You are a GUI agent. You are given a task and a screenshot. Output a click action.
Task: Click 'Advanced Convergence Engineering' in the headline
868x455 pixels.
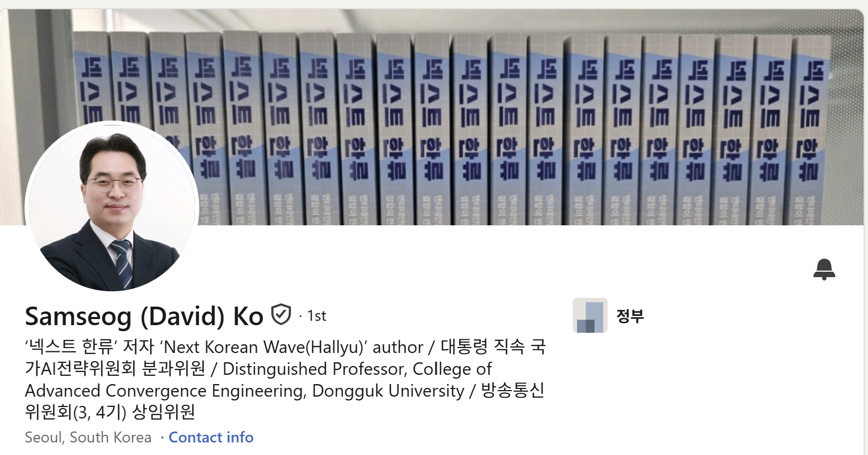166,391
